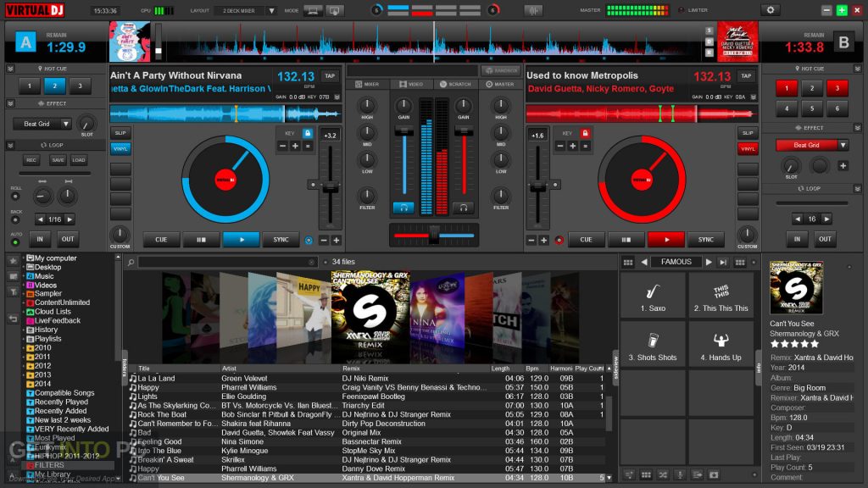Click deck A pitch fader handle
Screen dimensions: 868x488
(330, 188)
